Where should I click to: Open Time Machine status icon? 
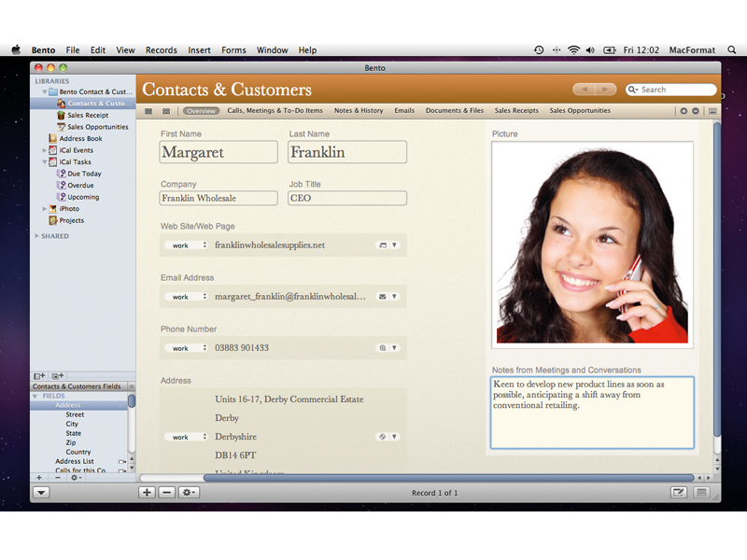pyautogui.click(x=539, y=50)
